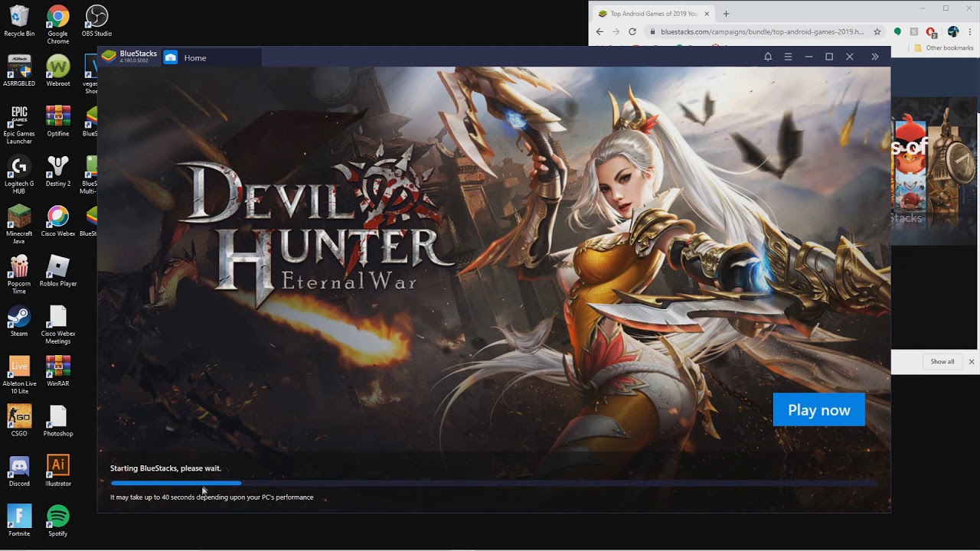980x551 pixels.
Task: Open WinRAR desktop shortcut
Action: click(58, 370)
